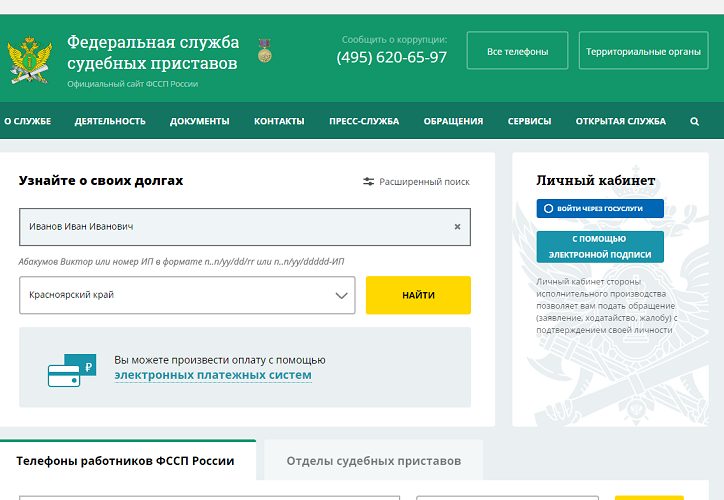Open the СЕРВИСЫ menu
Image resolution: width=724 pixels, height=500 pixels.
(x=529, y=121)
